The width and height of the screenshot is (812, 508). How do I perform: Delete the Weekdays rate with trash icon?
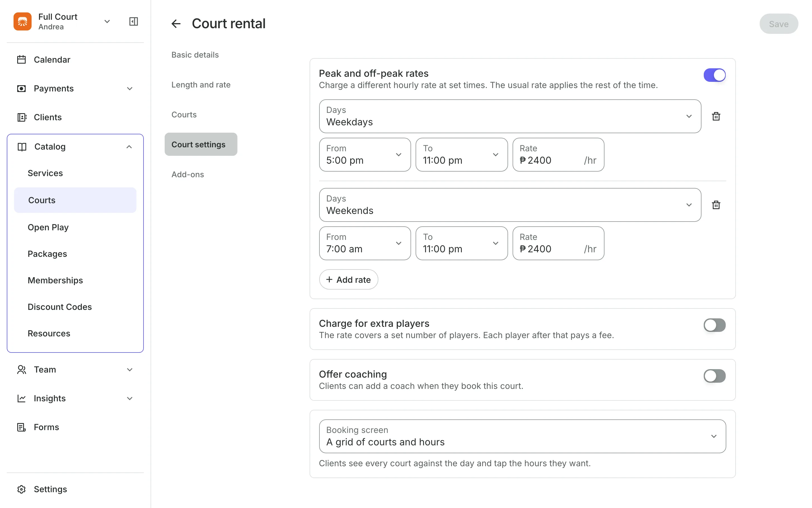click(x=716, y=116)
